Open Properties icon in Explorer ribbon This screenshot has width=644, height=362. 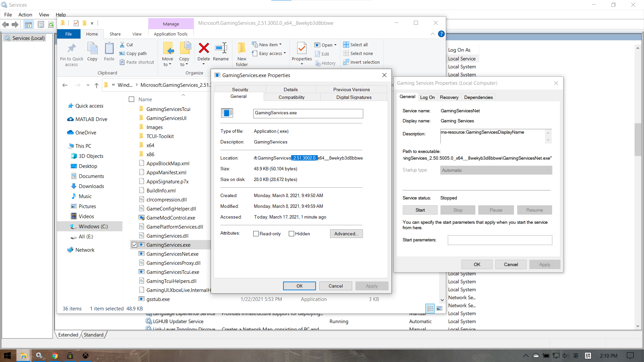(x=302, y=49)
